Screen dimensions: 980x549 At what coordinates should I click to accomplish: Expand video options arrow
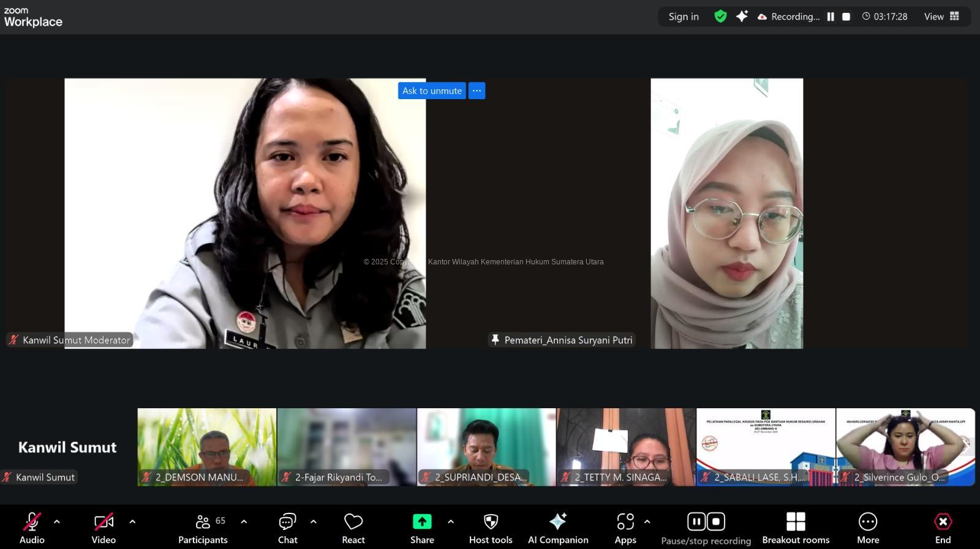(x=132, y=522)
